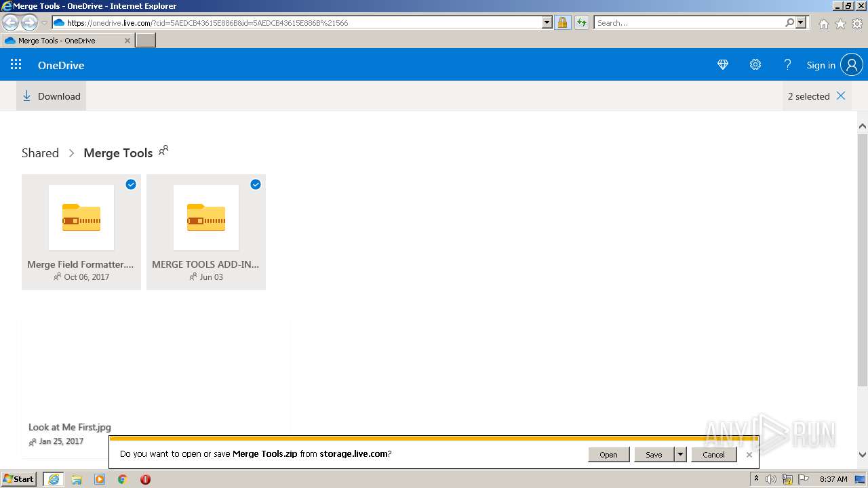Click the page scrollbar down arrow
The height and width of the screenshot is (488, 868).
(863, 455)
